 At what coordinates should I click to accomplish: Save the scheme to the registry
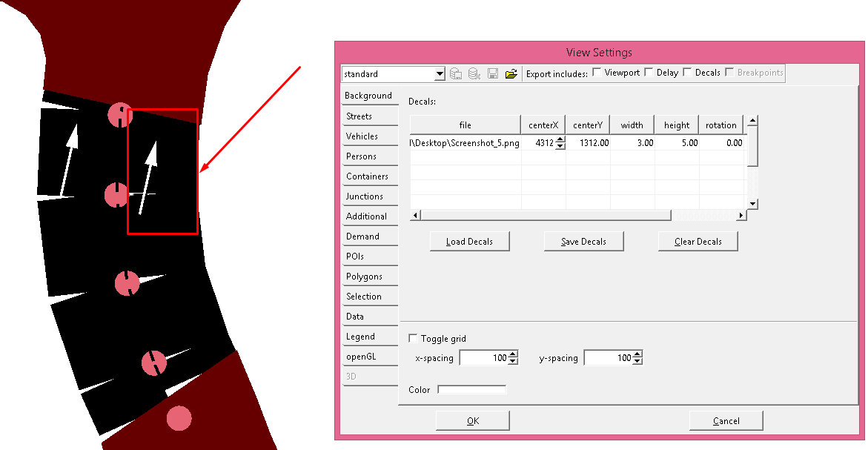click(x=473, y=73)
